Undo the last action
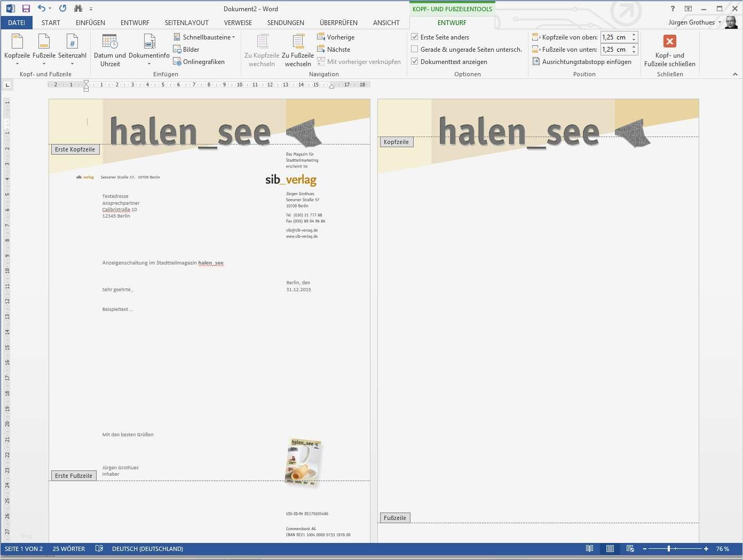Image resolution: width=743 pixels, height=560 pixels. pos(41,9)
